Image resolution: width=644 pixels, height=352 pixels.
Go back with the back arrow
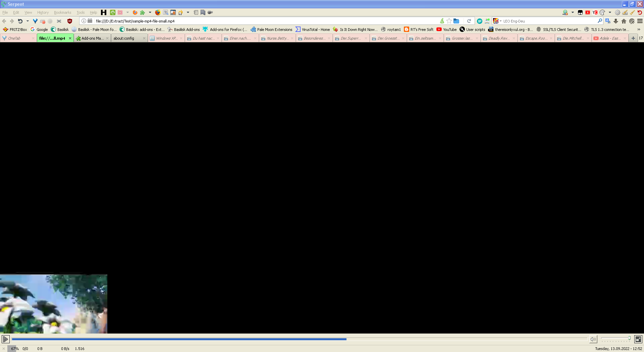[x=4, y=21]
